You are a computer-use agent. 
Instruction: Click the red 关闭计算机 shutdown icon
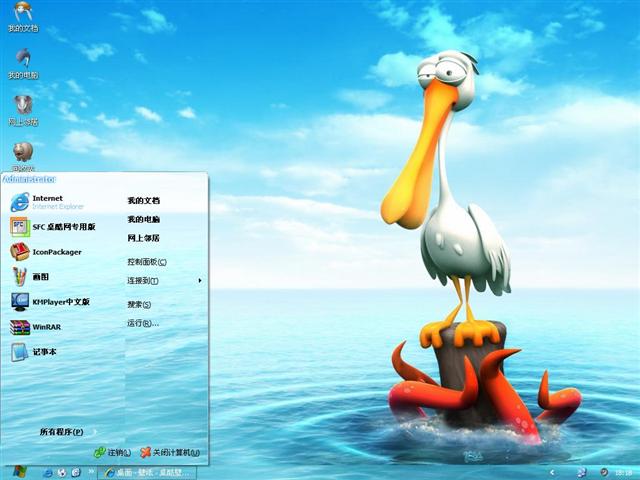[145, 452]
